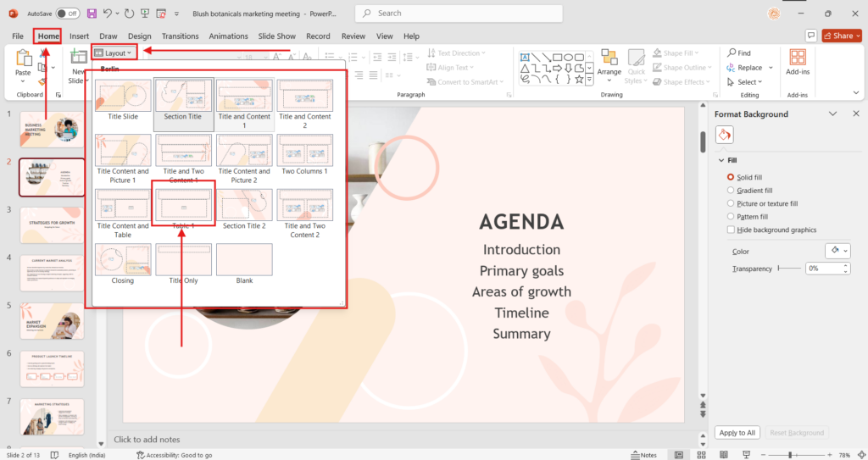This screenshot has height=460, width=868.
Task: Click the Fill paint bucket icon in pane
Action: point(725,135)
